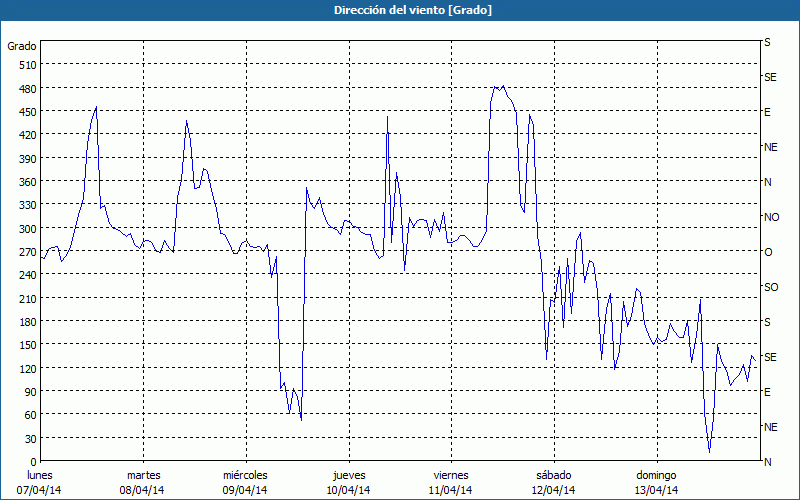Viewport: 800px width, 500px height.
Task: Select the 12/04/14 date label
Action: coord(553,490)
